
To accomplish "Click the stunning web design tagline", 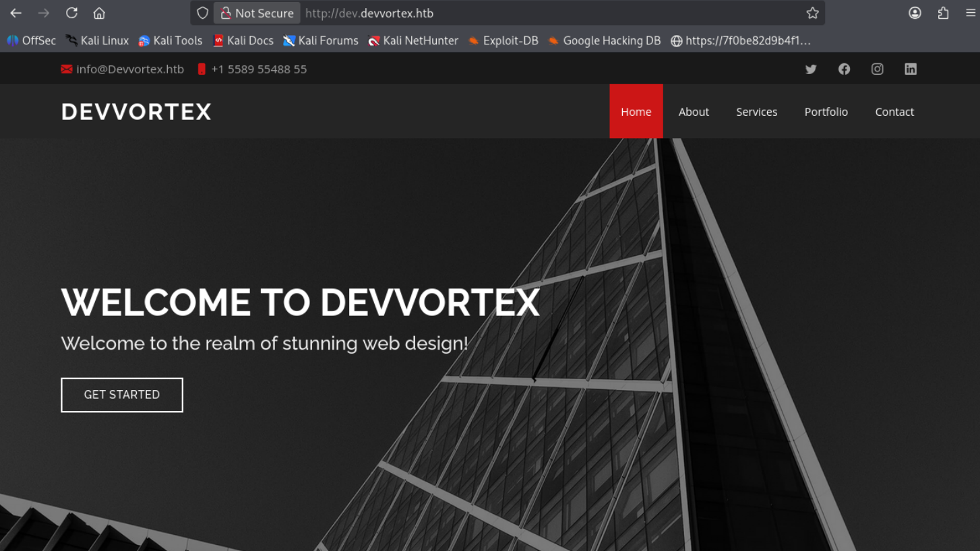I will point(264,344).
